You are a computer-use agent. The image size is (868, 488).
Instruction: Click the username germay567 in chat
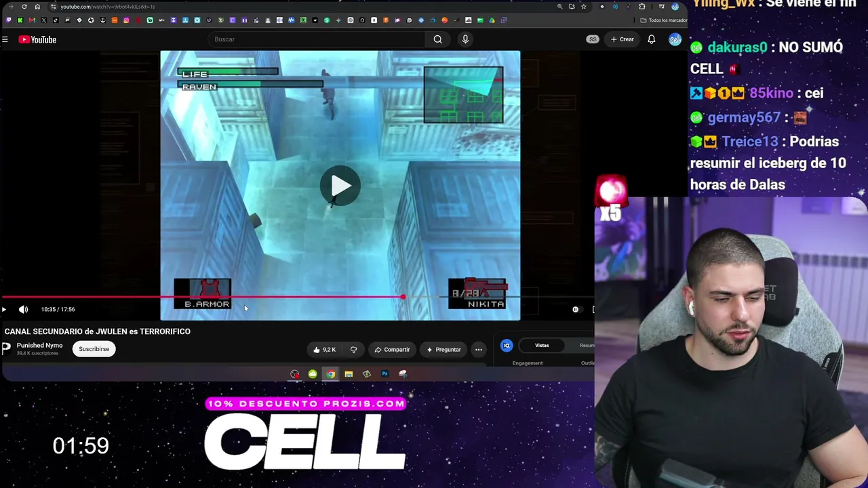coord(744,117)
